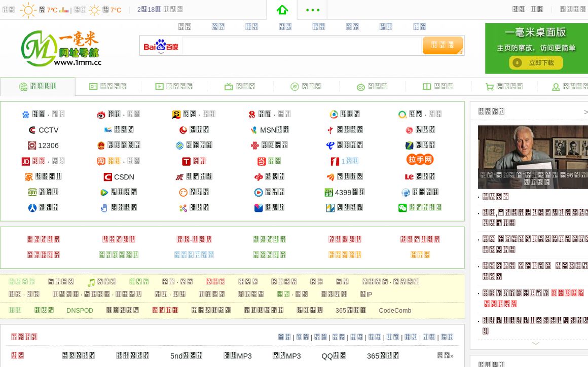588x367 pixels.
Task: Click the 一毫米 1mm.cc site logo
Action: click(61, 49)
